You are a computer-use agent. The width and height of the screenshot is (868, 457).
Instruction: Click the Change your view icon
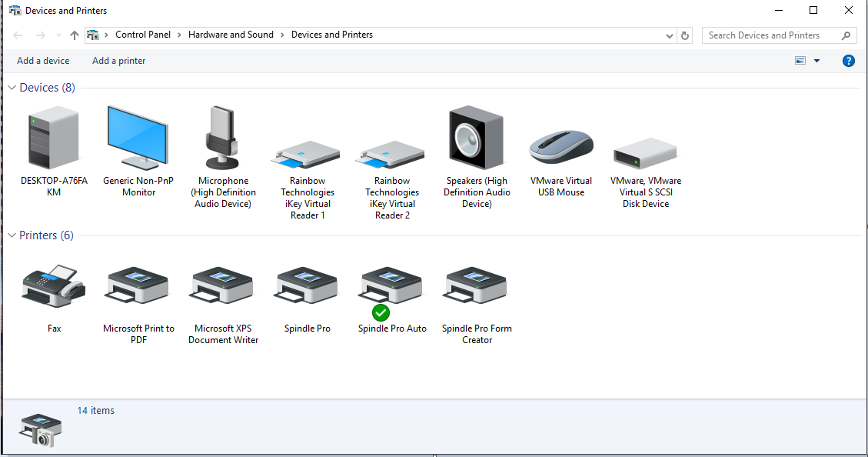(x=800, y=61)
